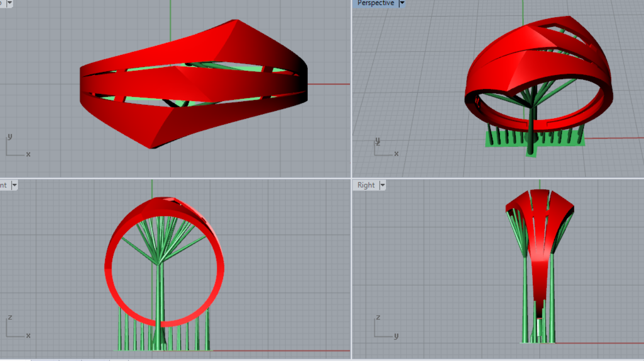The height and width of the screenshot is (361, 644).
Task: Click the Right viewport title label
Action: [x=366, y=185]
